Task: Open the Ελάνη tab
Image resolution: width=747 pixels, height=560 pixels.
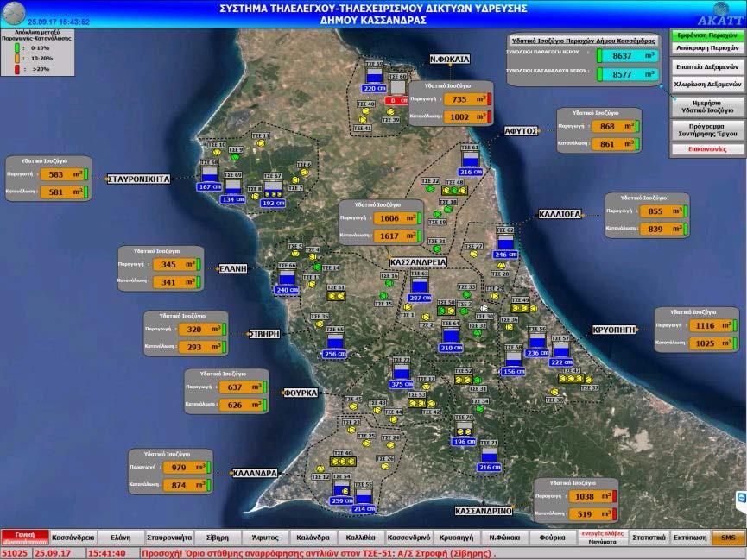Action: pyautogui.click(x=121, y=538)
